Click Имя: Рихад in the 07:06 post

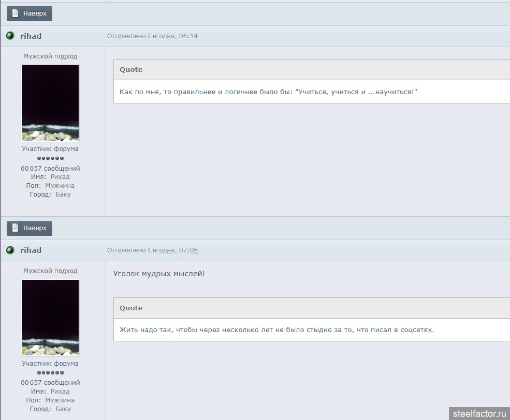(x=50, y=392)
